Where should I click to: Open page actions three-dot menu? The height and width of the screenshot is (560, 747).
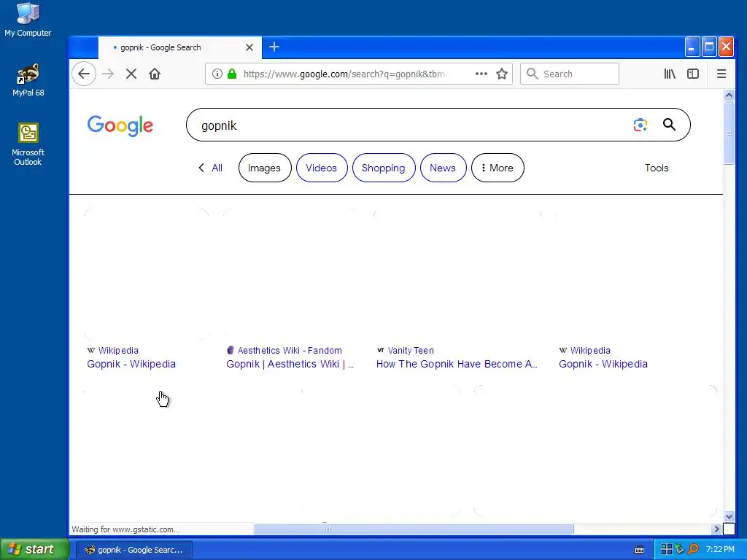pos(481,74)
